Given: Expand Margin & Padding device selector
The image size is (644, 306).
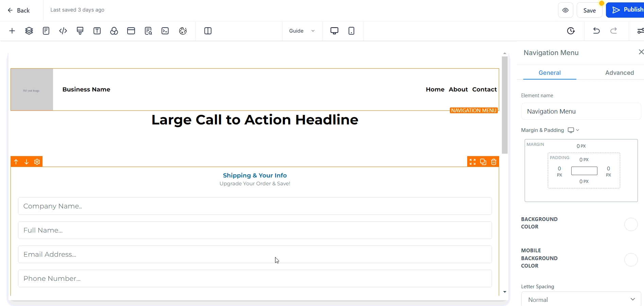Looking at the screenshot, I should click(x=573, y=130).
